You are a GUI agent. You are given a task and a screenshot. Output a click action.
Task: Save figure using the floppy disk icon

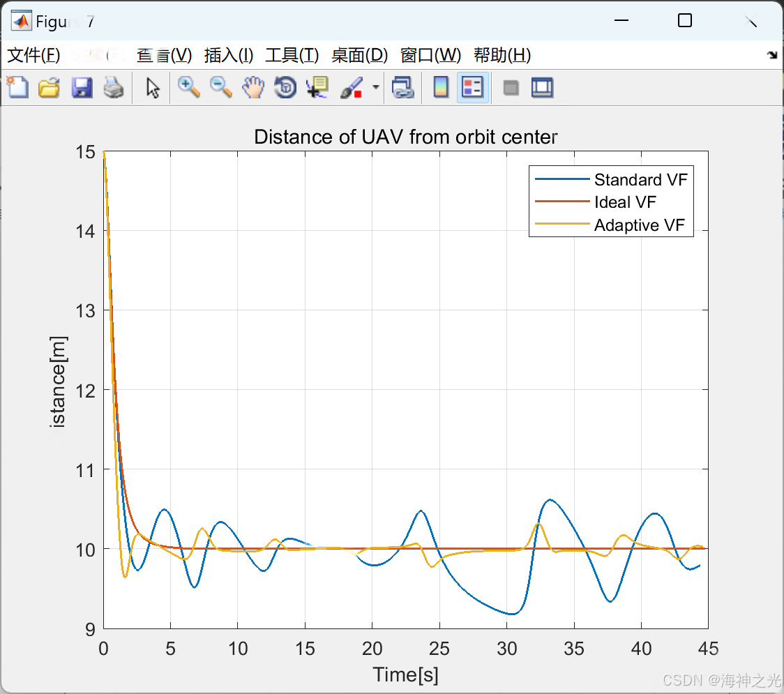point(82,87)
